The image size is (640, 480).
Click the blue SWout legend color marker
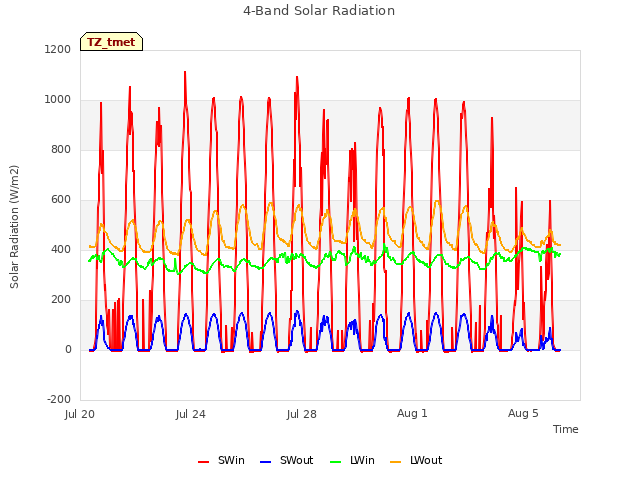tap(265, 462)
